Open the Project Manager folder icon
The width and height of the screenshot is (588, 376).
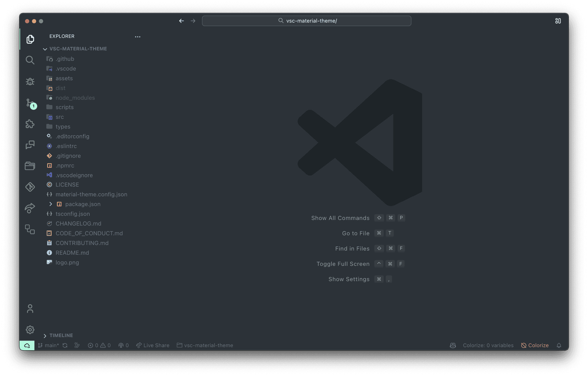(30, 166)
